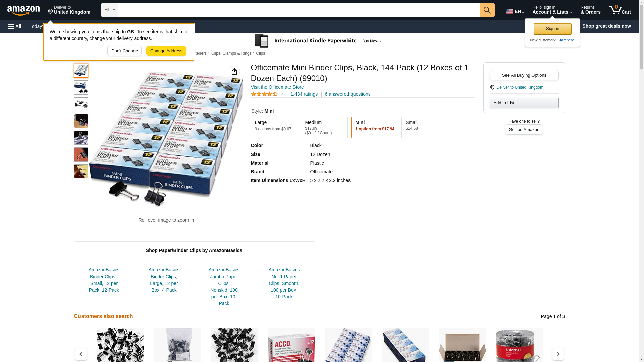Image resolution: width=644 pixels, height=362 pixels.
Task: Select the Large style option
Action: pyautogui.click(x=274, y=127)
